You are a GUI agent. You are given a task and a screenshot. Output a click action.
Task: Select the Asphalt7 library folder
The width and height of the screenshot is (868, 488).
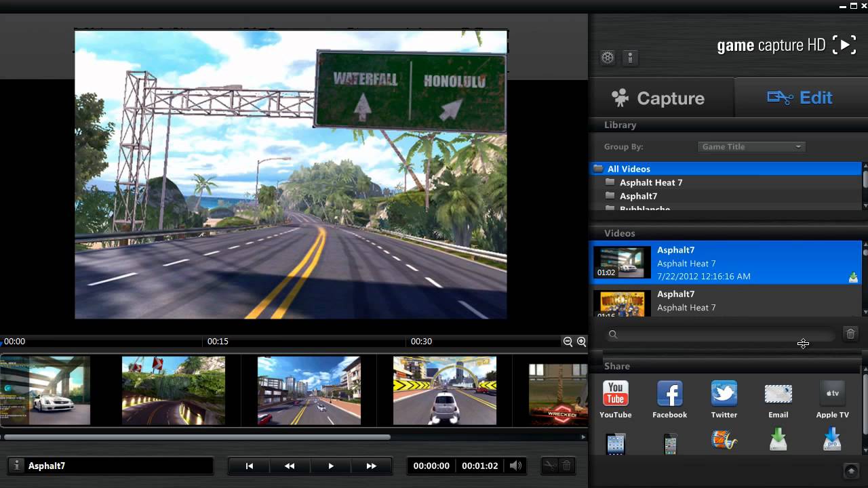(x=726, y=196)
